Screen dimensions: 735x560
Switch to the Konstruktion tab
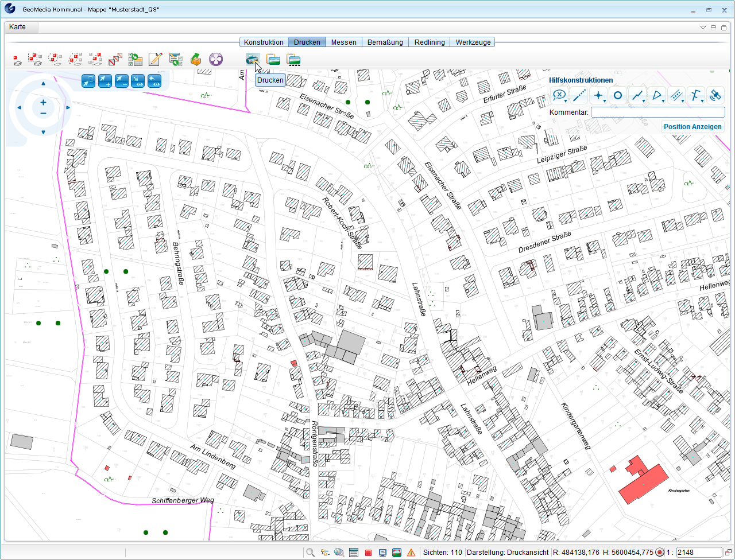[264, 42]
